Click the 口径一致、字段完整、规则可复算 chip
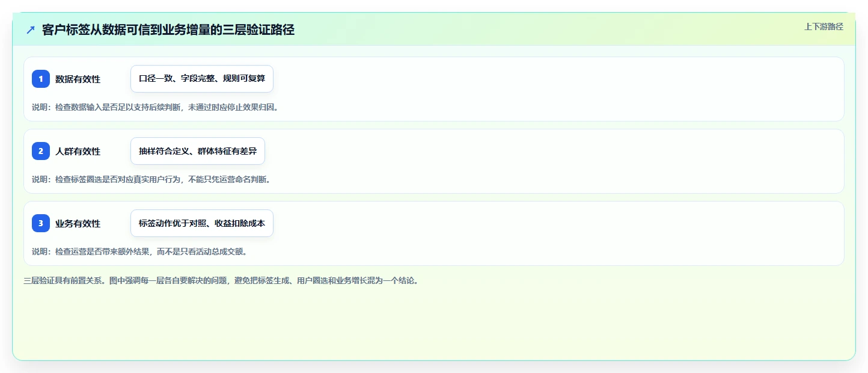 (202, 79)
